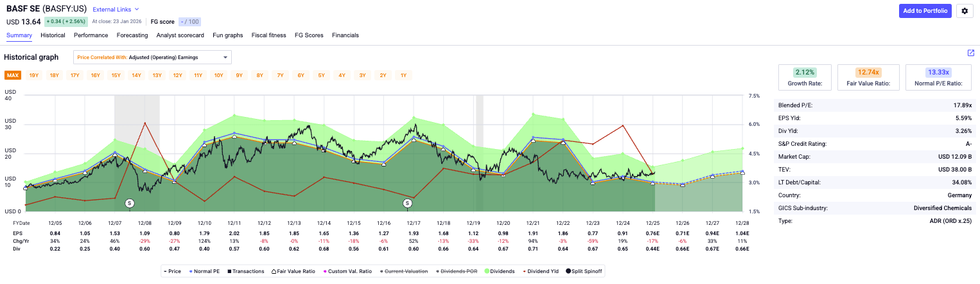Click the 12/21 EPS value 1.91
This screenshot has width=980, height=284.
534,233
